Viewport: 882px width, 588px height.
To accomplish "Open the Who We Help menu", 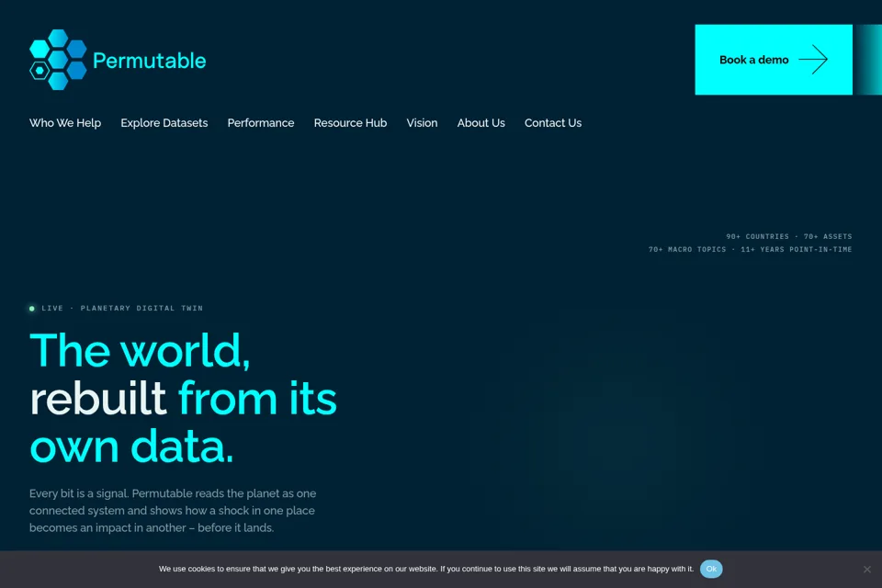I will [65, 123].
